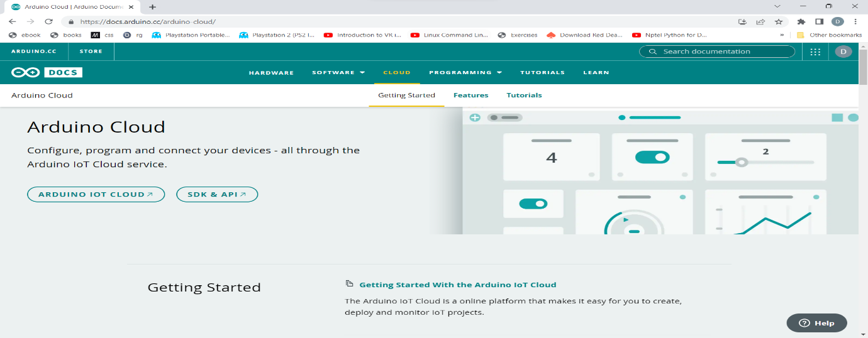This screenshot has width=868, height=338.
Task: Open Chrome side panel toggle icon
Action: [x=820, y=21]
